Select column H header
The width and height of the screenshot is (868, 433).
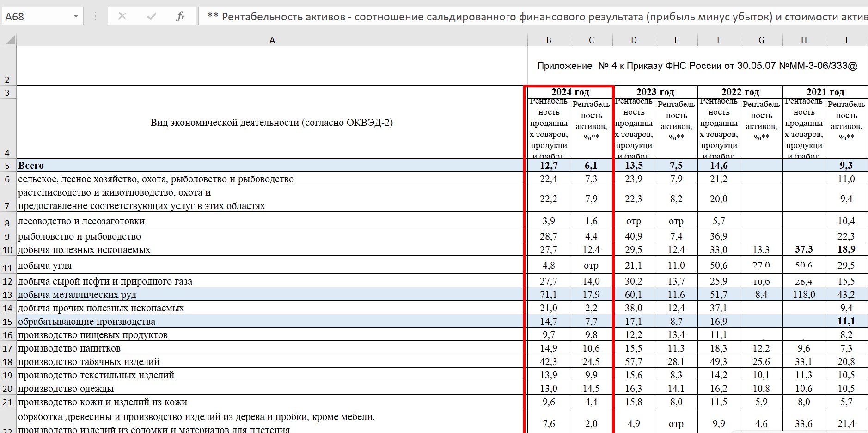point(804,40)
